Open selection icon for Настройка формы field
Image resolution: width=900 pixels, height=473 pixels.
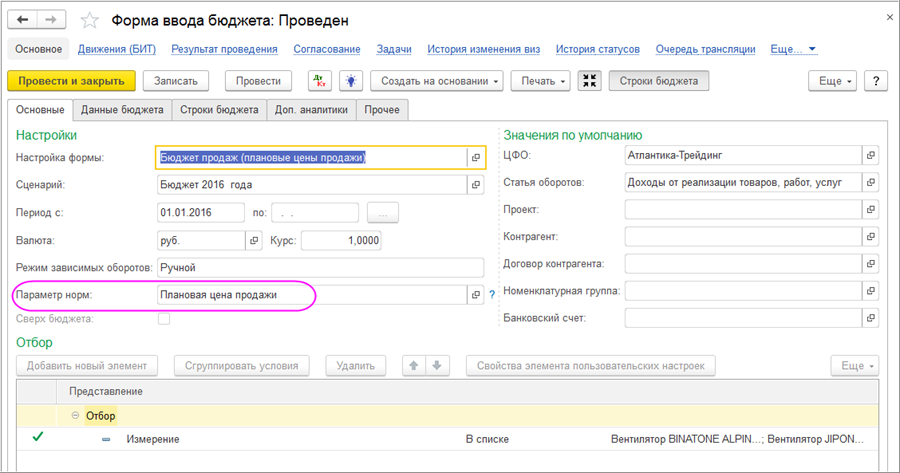[475, 158]
